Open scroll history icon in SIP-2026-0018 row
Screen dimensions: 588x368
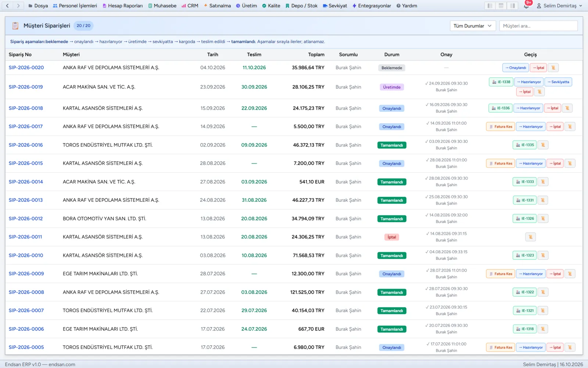click(567, 108)
